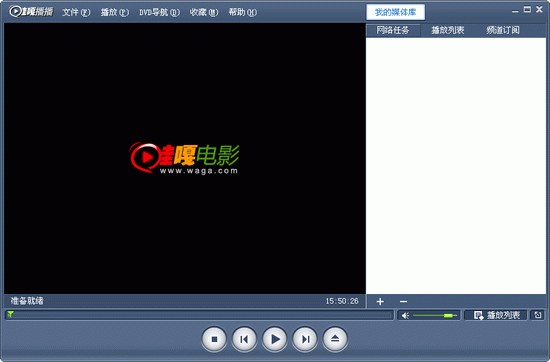Mute audio via speaker icon

[x=405, y=316]
